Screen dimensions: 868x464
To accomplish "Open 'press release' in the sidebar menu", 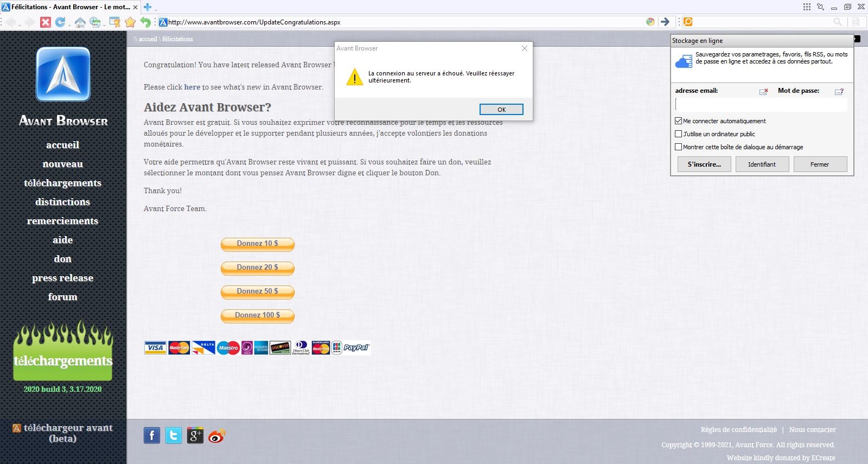I will pyautogui.click(x=63, y=278).
